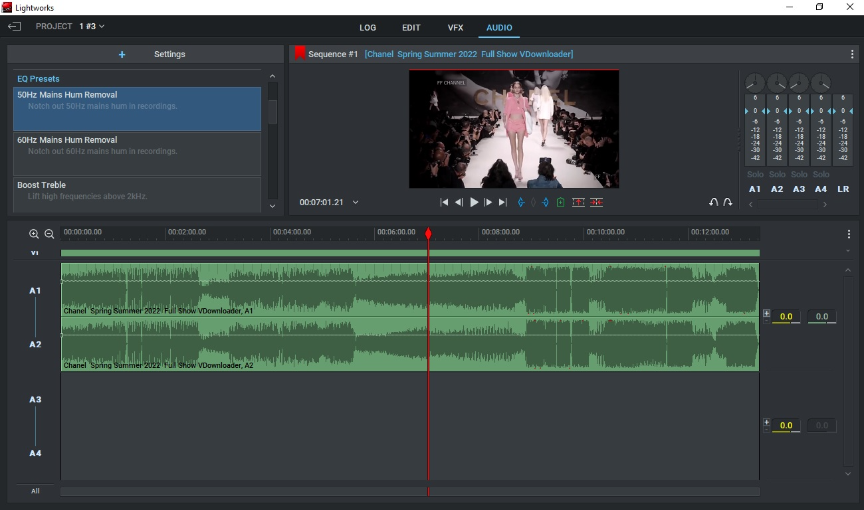
Task: Click the red sequence marker flag icon
Action: pyautogui.click(x=300, y=53)
